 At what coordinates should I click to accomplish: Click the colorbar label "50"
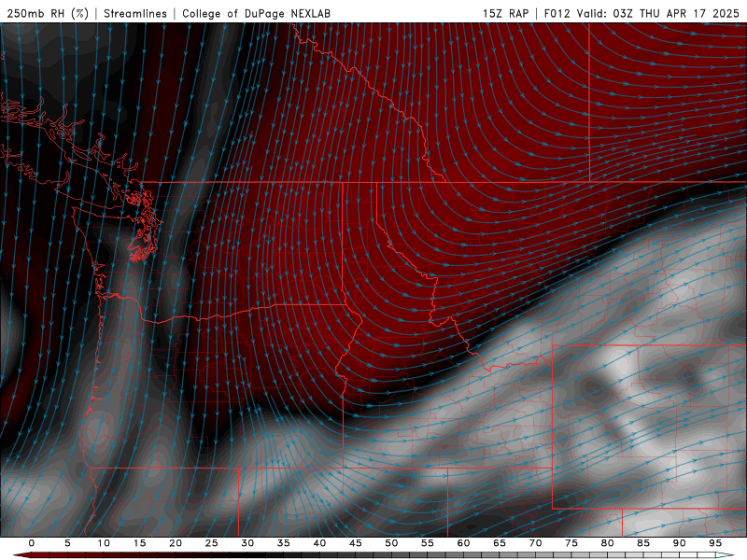[391, 543]
